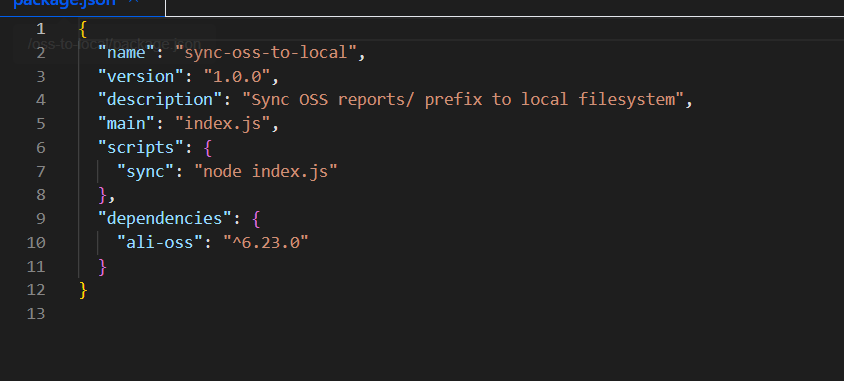Screen dimensions: 844x381
Task: Click line number 11 in the gutter
Action: [x=36, y=266]
